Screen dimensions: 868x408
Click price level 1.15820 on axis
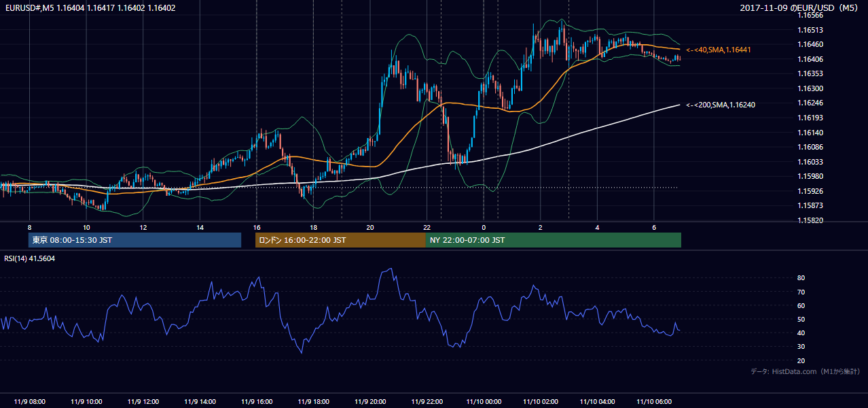[810, 220]
